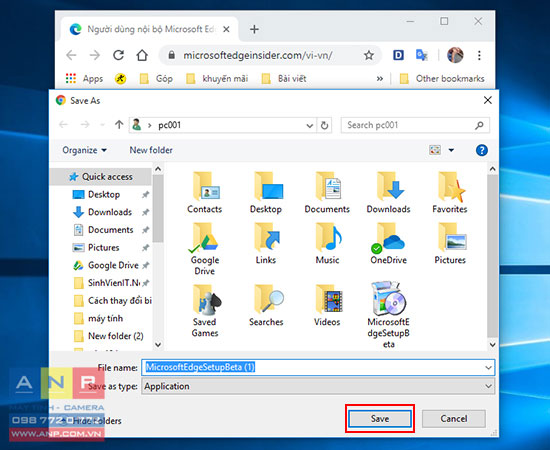Open the yellow runner bookmark icon
The image size is (550, 450).
click(120, 79)
